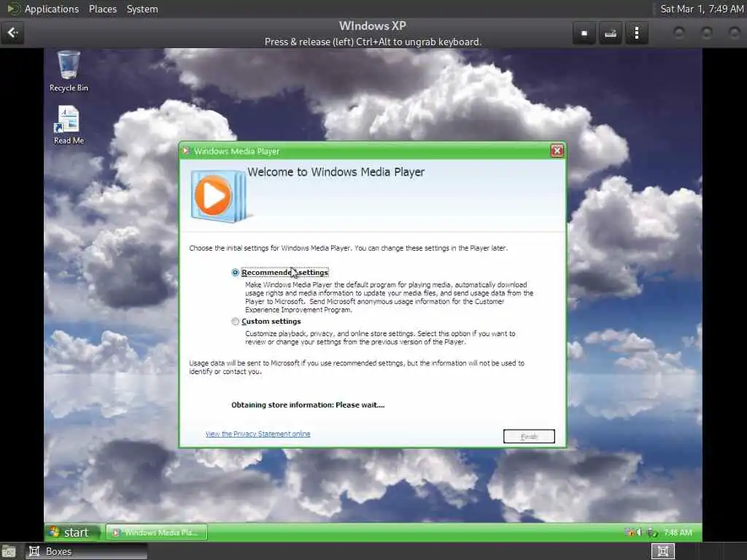747x560 pixels.
Task: Click the XP taskbar clock 7:48 AM
Action: coord(678,532)
